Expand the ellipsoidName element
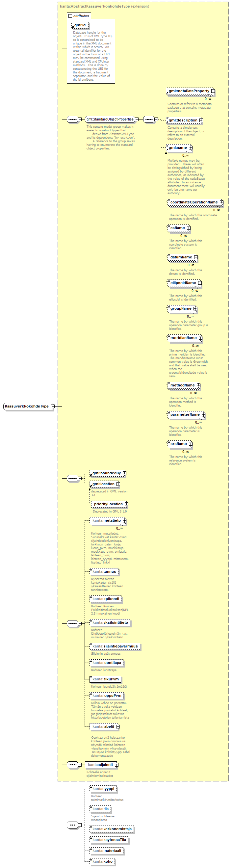The image size is (232, 868). pyautogui.click(x=200, y=283)
